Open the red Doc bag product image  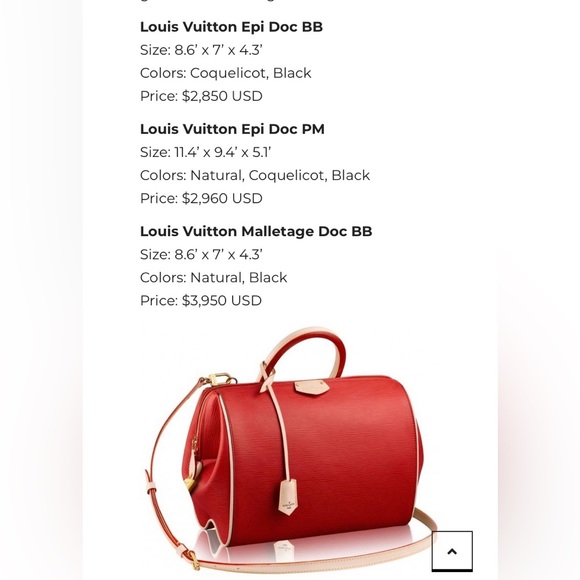pos(290,448)
